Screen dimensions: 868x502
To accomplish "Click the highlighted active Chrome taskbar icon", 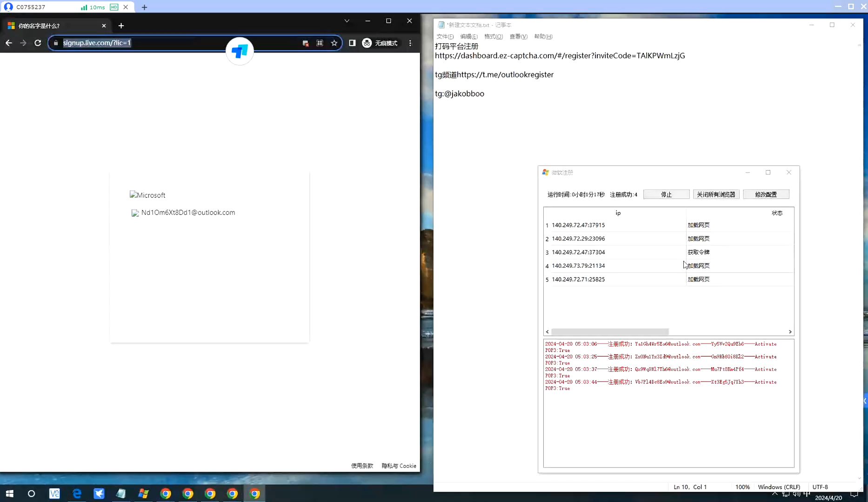I will 254,493.
